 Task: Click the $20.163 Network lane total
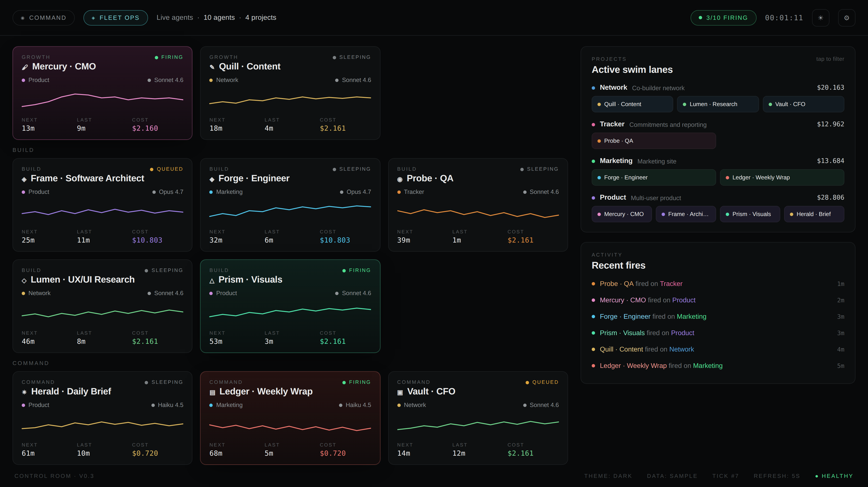(831, 88)
